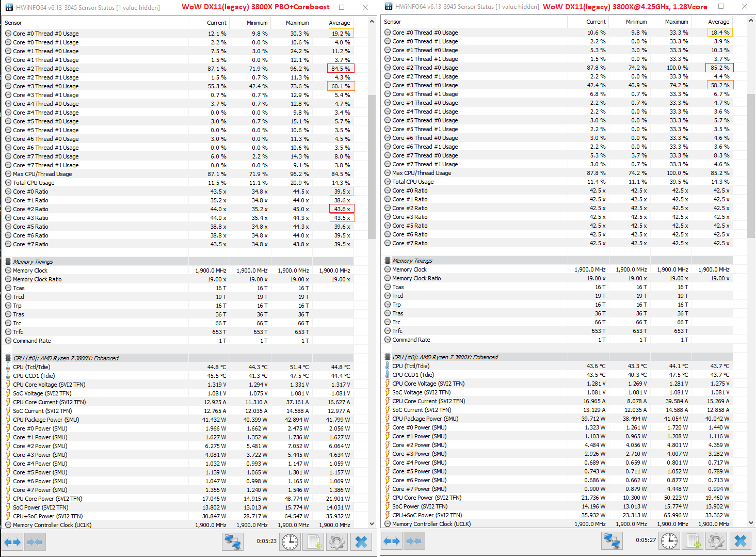Close sensors with blue X in left window
756x557 pixels.
click(x=362, y=542)
